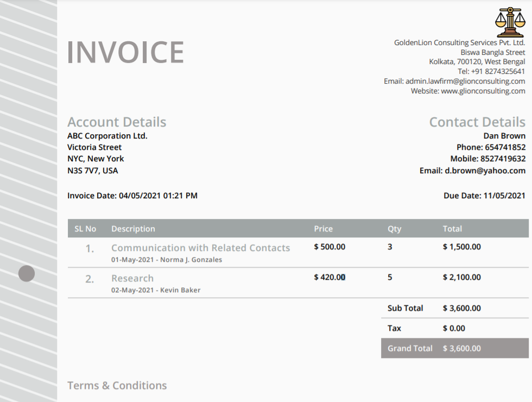Screen dimensions: 532x402
Task: Click the Sub Total amount $ 3,600.00
Action: [x=461, y=309]
